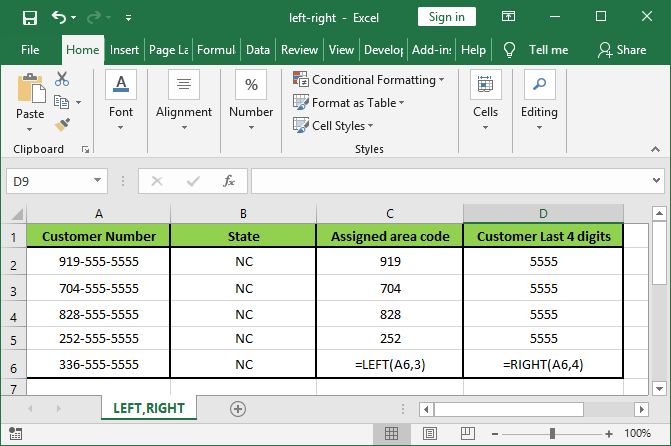
Task: Go to the Review tab
Action: point(299,50)
